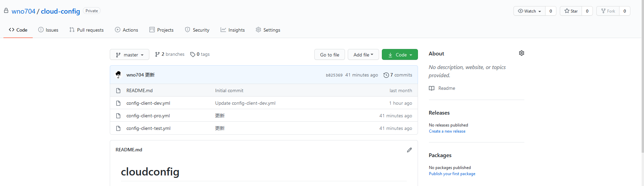
Task: Click the book icon beside Readme
Action: tap(432, 88)
